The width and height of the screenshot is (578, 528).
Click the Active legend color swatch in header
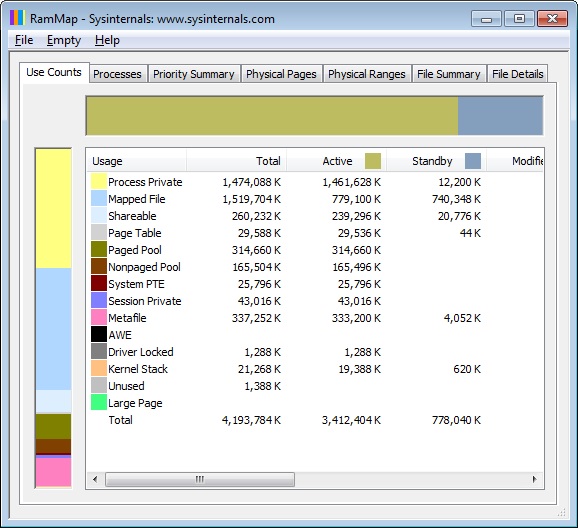tap(373, 161)
